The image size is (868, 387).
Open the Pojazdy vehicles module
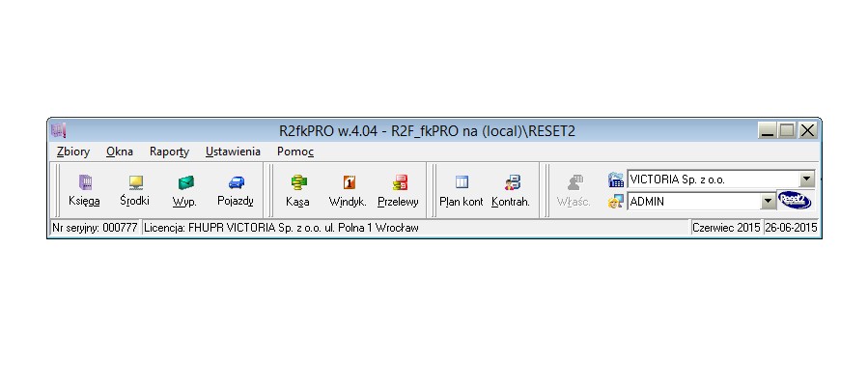[236, 190]
